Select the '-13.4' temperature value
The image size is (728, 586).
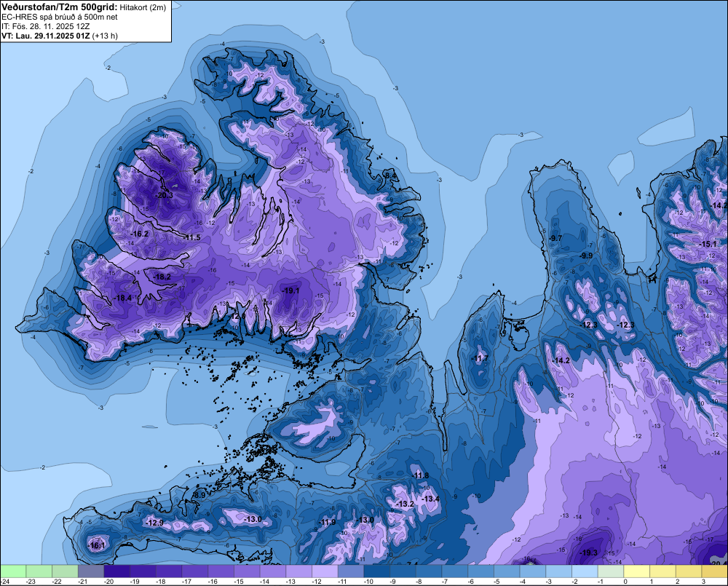click(x=430, y=499)
